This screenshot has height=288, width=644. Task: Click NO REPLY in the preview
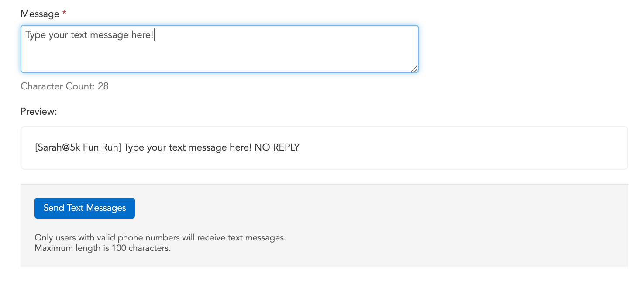pos(277,147)
